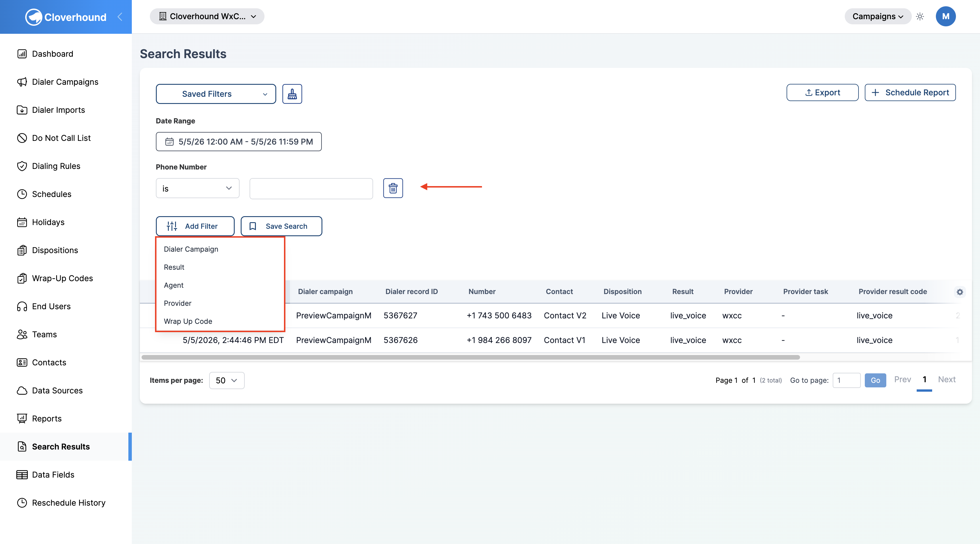The width and height of the screenshot is (980, 544).
Task: Click Contact V1 cell
Action: tap(565, 340)
